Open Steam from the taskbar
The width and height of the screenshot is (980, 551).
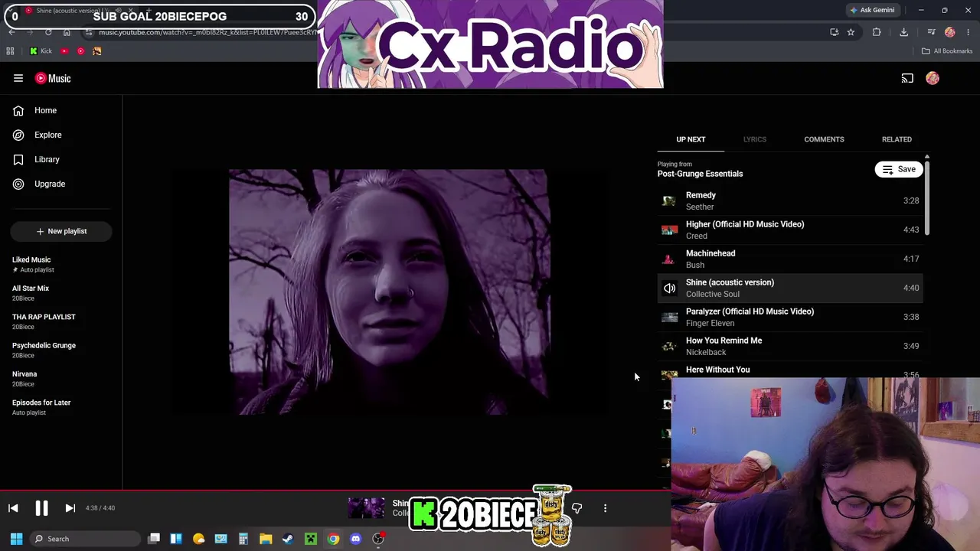click(x=288, y=539)
